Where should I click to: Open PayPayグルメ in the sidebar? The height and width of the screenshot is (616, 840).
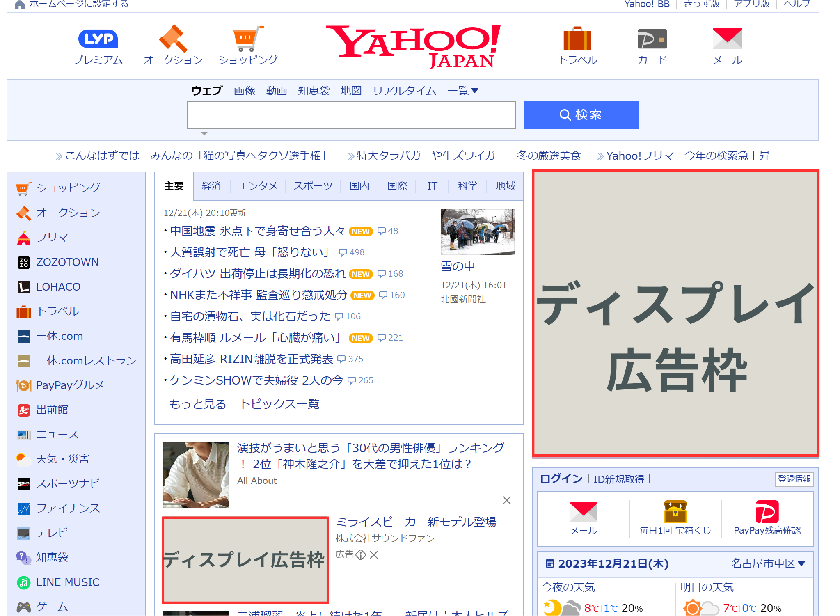[x=70, y=385]
